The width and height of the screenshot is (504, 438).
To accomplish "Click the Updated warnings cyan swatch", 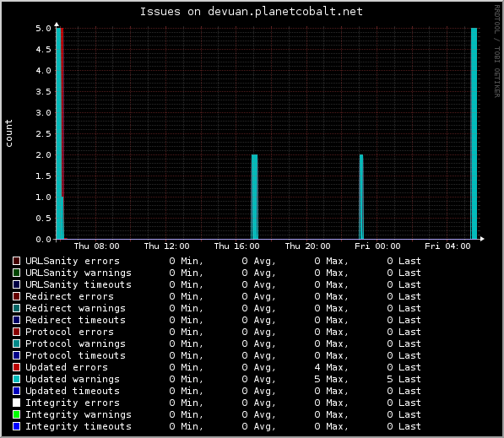I will 16,379.
